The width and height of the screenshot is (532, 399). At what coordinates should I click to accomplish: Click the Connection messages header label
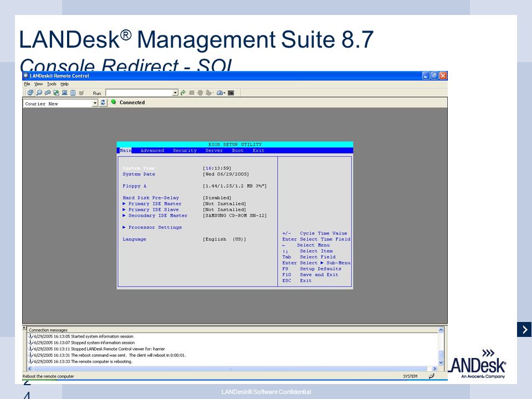click(x=48, y=330)
